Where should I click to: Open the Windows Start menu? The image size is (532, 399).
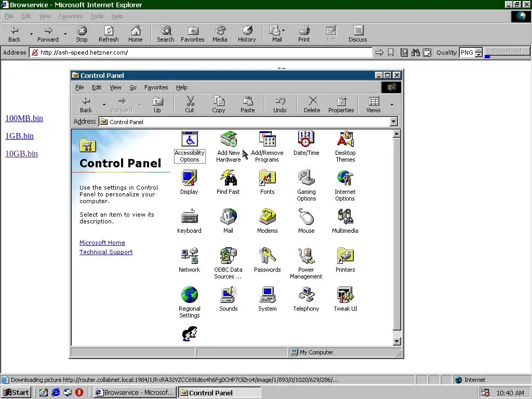(16, 393)
